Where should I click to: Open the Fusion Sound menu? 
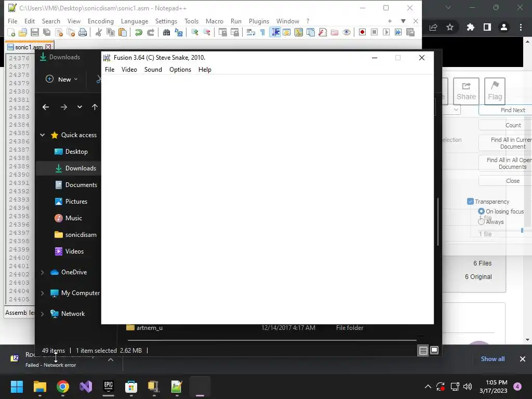tap(153, 70)
